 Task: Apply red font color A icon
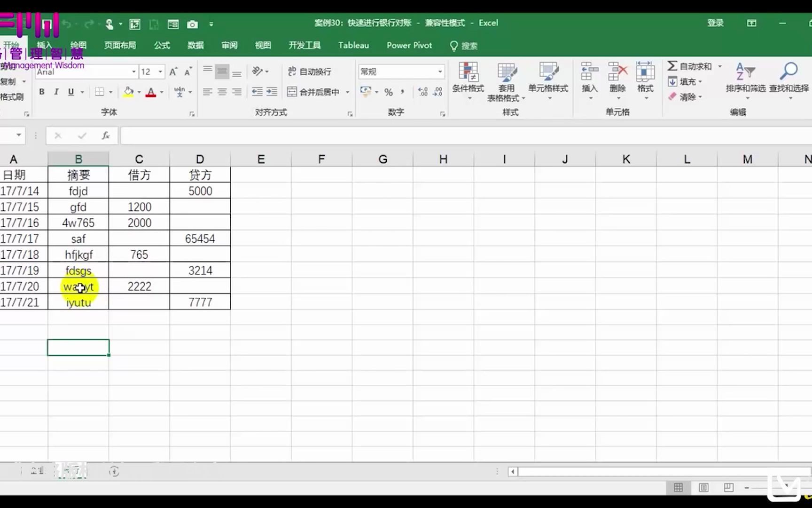pyautogui.click(x=151, y=92)
